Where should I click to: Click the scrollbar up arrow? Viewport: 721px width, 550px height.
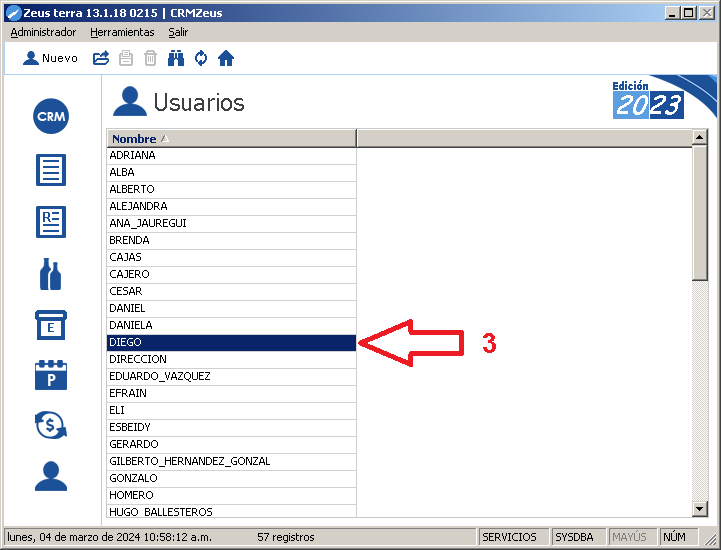click(700, 139)
